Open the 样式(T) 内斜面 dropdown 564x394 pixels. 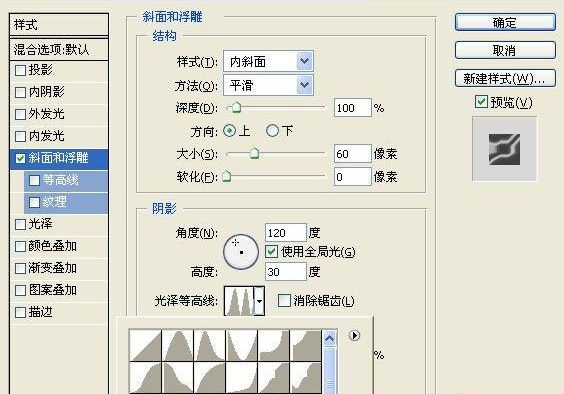(268, 62)
